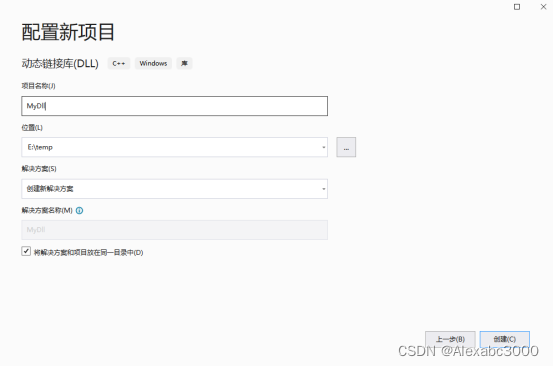Click the solution name info icon
This screenshot has height=366, width=554.
pos(79,211)
